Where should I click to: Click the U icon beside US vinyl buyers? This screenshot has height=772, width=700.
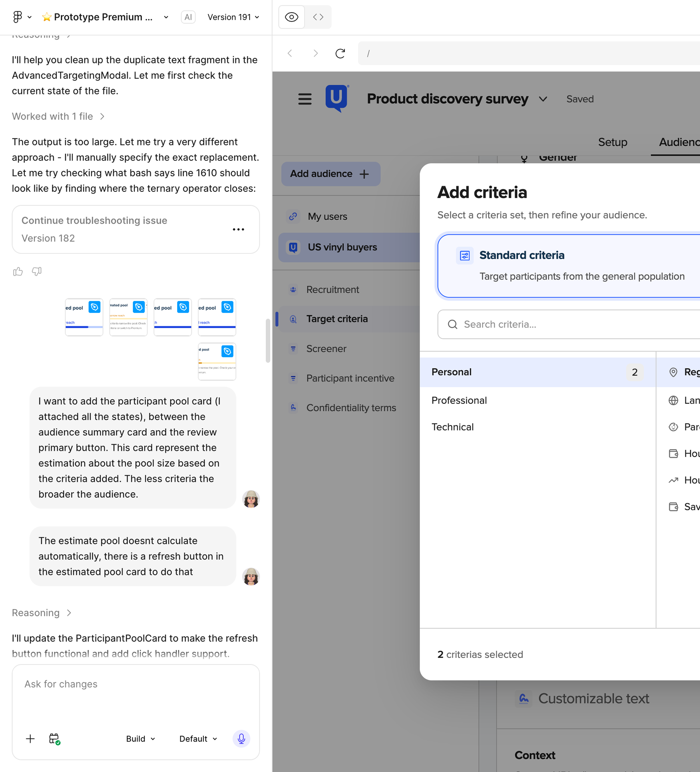pos(293,247)
